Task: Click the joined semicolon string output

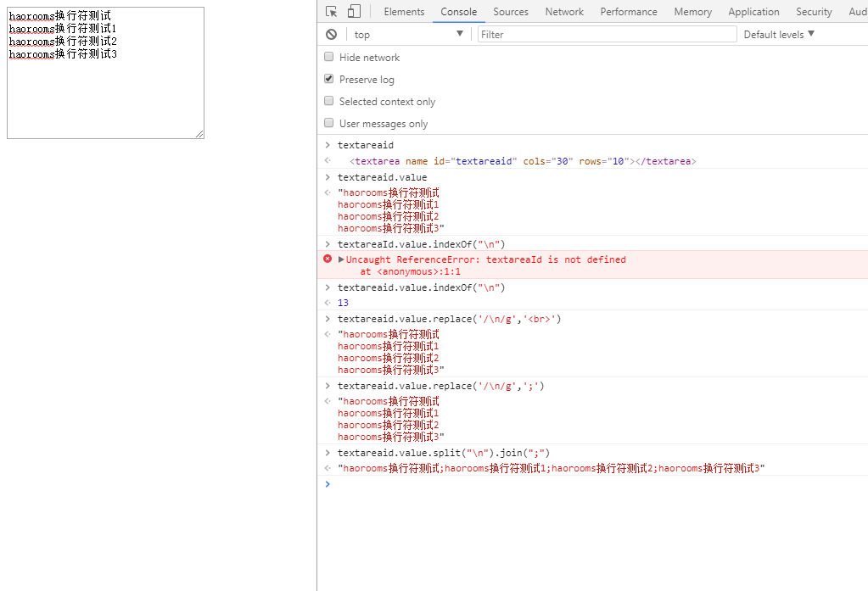Action: pyautogui.click(x=551, y=468)
